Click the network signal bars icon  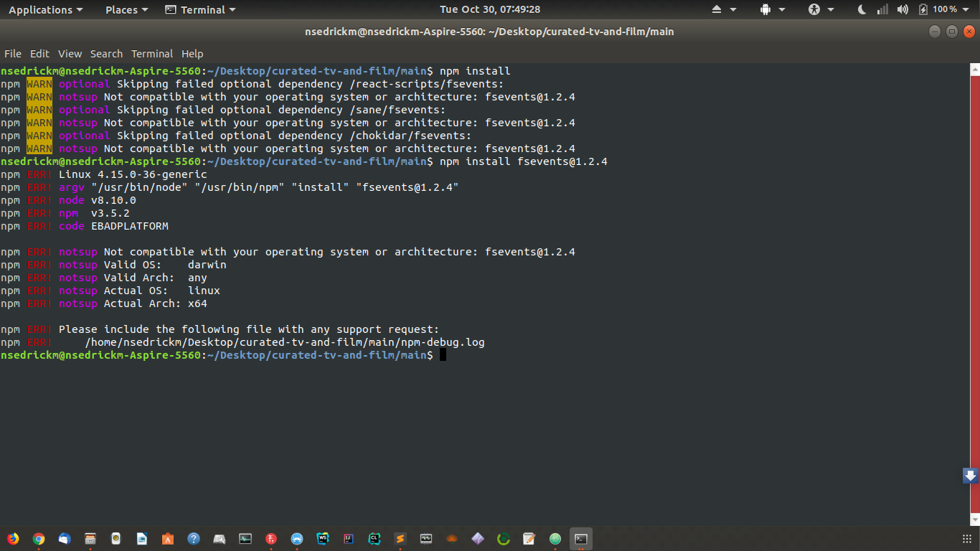pos(882,9)
